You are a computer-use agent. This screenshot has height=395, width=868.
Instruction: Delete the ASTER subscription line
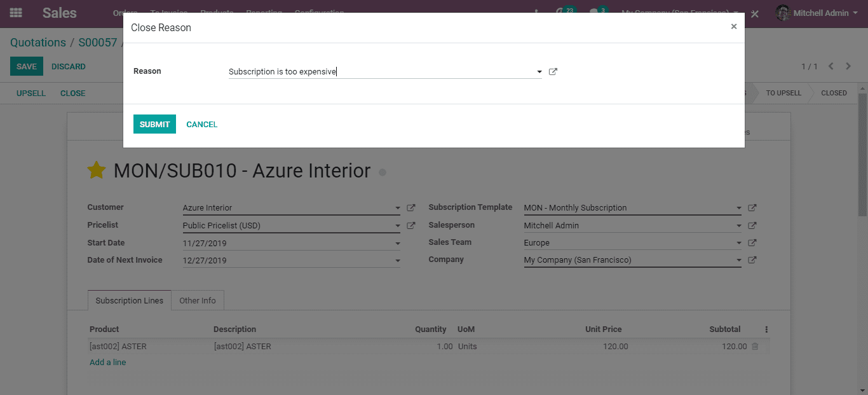[755, 347]
